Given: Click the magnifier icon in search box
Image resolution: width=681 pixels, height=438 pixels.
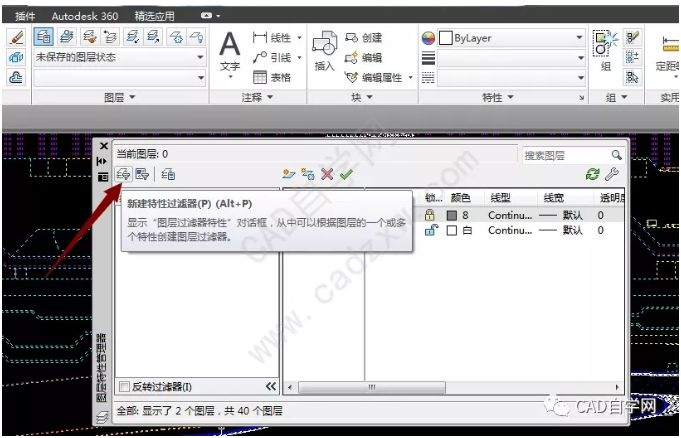Looking at the screenshot, I should 616,155.
